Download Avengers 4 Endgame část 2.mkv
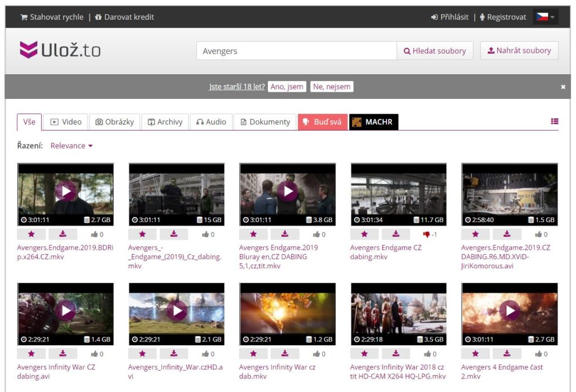This screenshot has height=392, width=576. [x=507, y=353]
